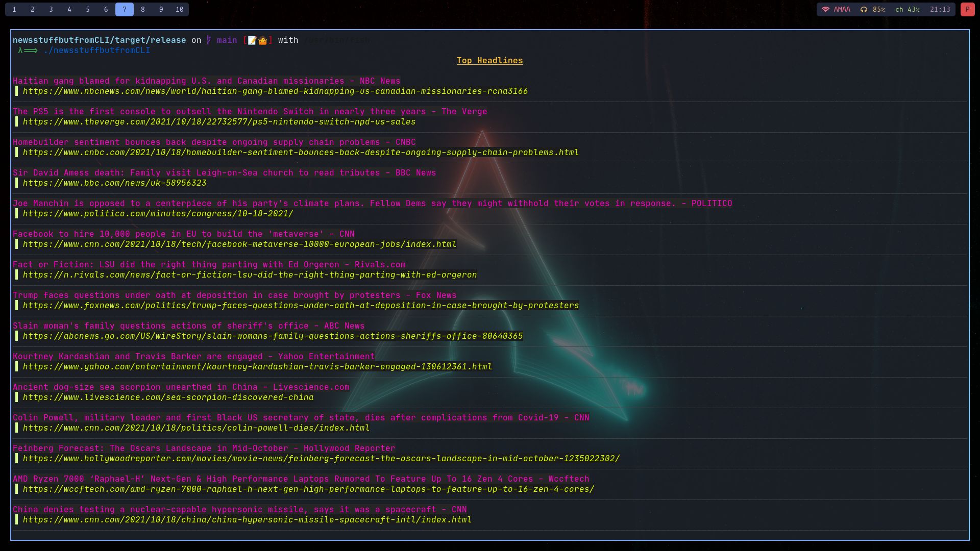Screen dimensions: 980x551
Task: Switch to workspace 5
Action: (x=88, y=9)
